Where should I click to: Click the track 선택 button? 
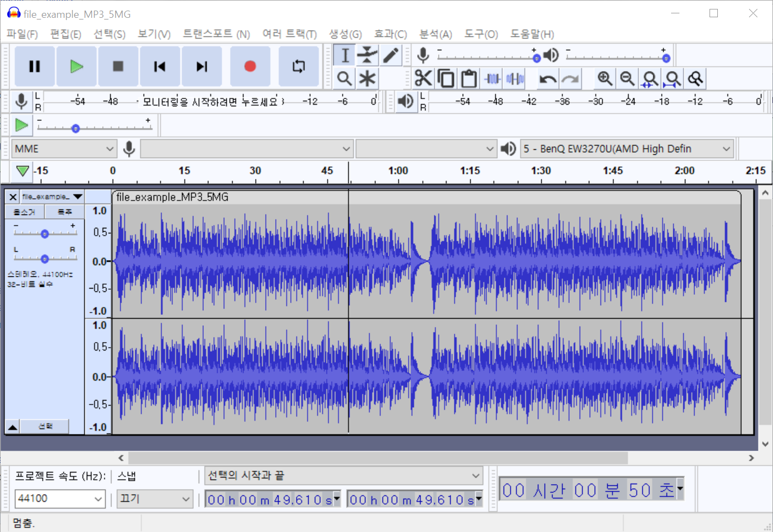click(x=45, y=427)
